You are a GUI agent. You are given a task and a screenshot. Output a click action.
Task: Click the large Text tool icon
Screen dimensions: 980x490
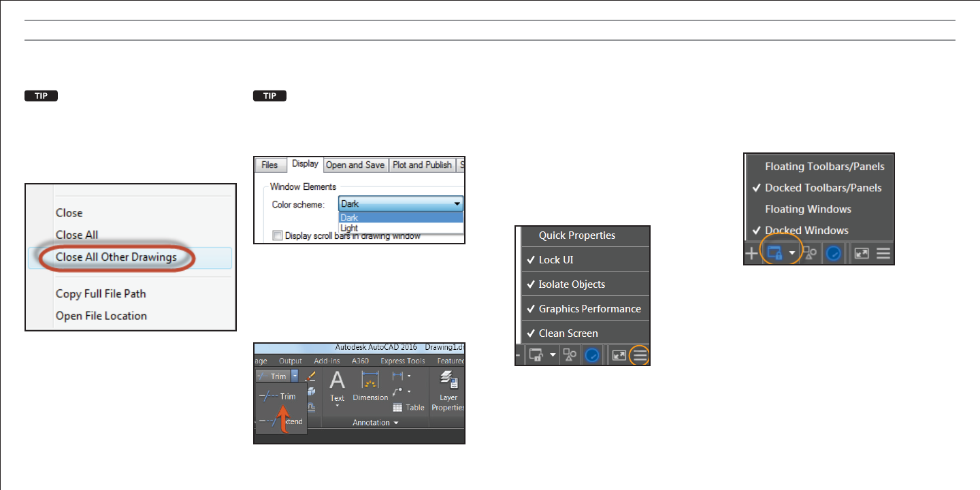tap(338, 380)
